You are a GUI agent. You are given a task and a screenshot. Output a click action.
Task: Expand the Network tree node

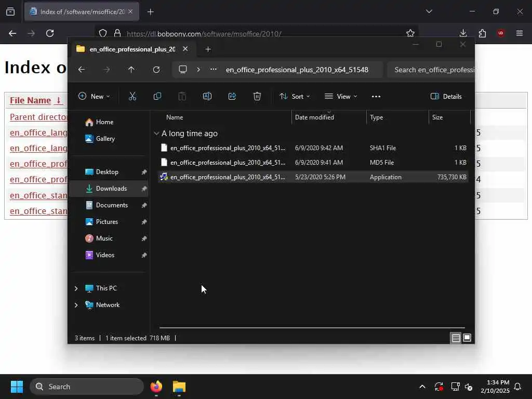(x=76, y=305)
